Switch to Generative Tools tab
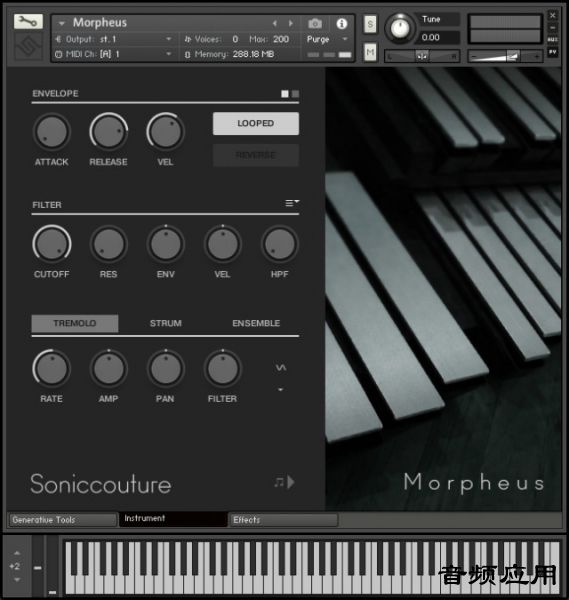 click(x=62, y=520)
